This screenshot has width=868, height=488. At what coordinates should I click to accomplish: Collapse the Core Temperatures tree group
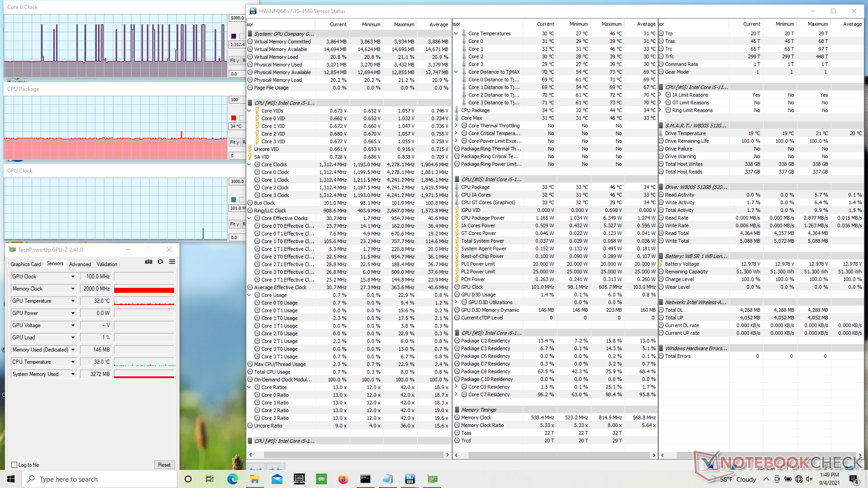click(456, 33)
